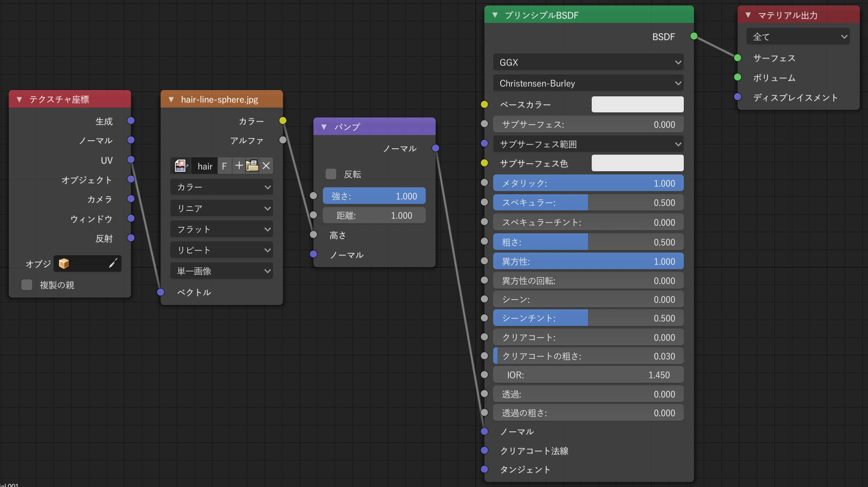The image size is (868, 487).
Task: Click アルファ output socket
Action: tap(283, 140)
